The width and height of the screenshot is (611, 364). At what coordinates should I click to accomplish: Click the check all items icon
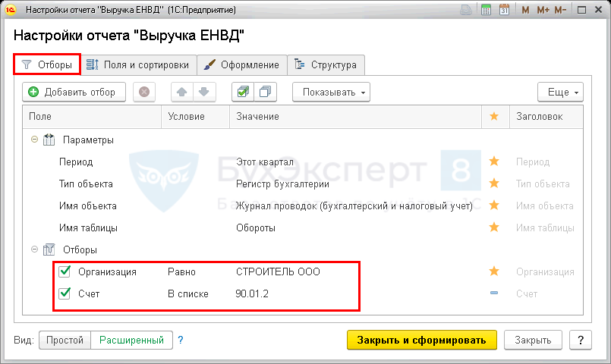point(243,92)
